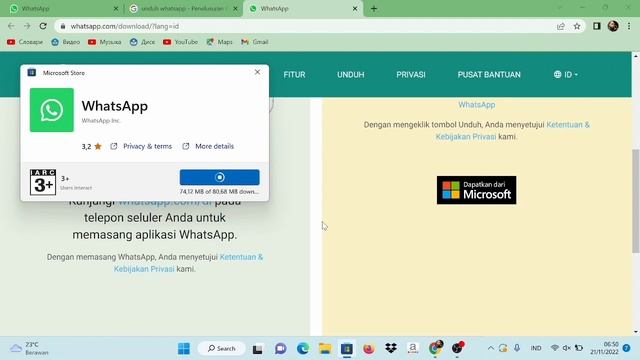Open Microsoft Store from the taskbar
The image size is (640, 360).
(x=347, y=349)
